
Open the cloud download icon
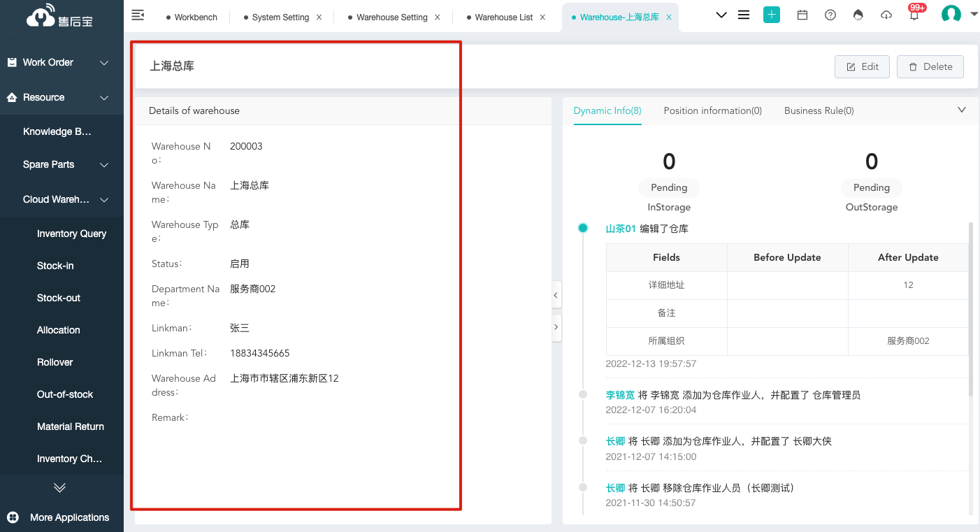click(x=886, y=15)
